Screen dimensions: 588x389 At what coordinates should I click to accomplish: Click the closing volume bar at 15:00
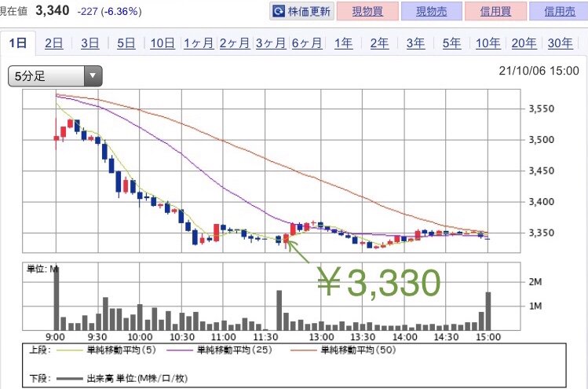488,311
